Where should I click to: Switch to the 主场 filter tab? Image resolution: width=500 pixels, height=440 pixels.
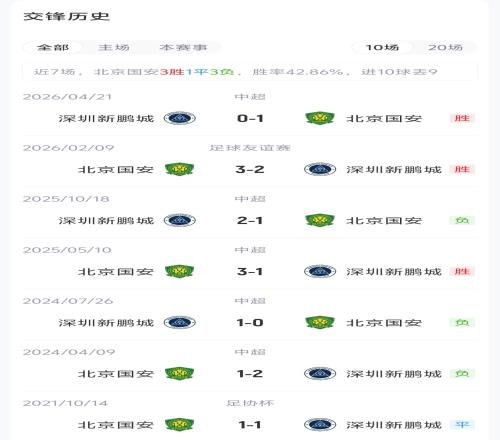point(114,47)
